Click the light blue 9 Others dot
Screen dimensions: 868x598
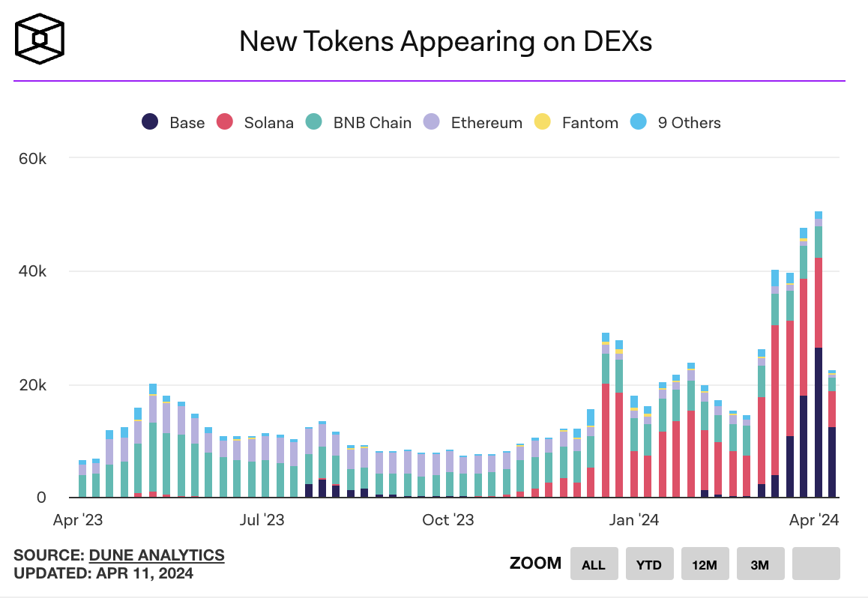point(639,122)
